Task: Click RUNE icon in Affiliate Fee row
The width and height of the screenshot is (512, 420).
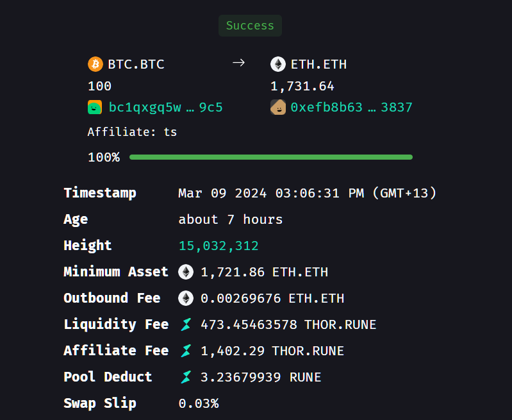Action: click(186, 351)
